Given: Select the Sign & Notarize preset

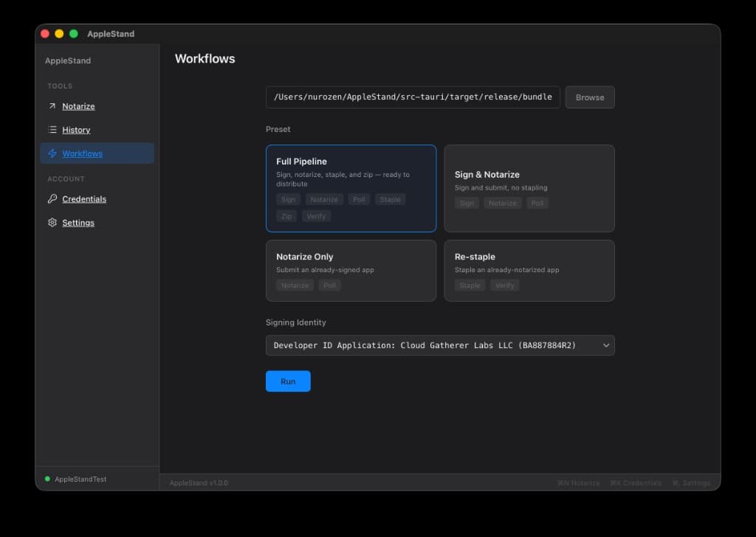Looking at the screenshot, I should click(x=529, y=188).
